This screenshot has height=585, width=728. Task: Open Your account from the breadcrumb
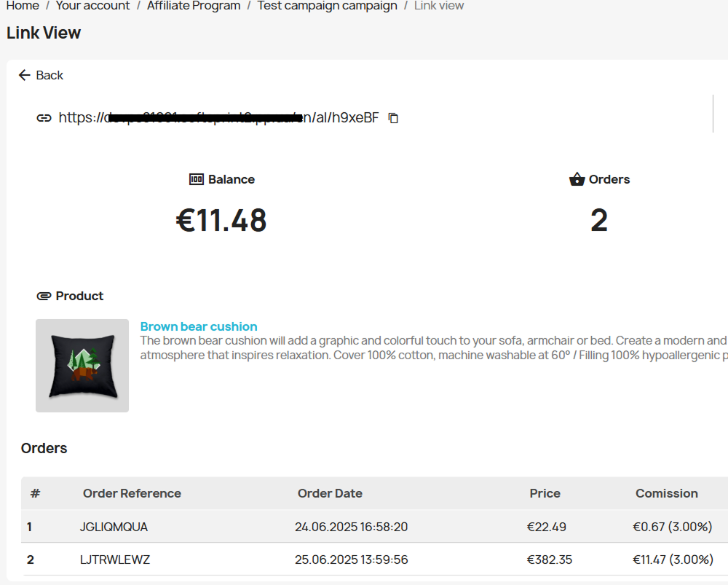pyautogui.click(x=92, y=6)
